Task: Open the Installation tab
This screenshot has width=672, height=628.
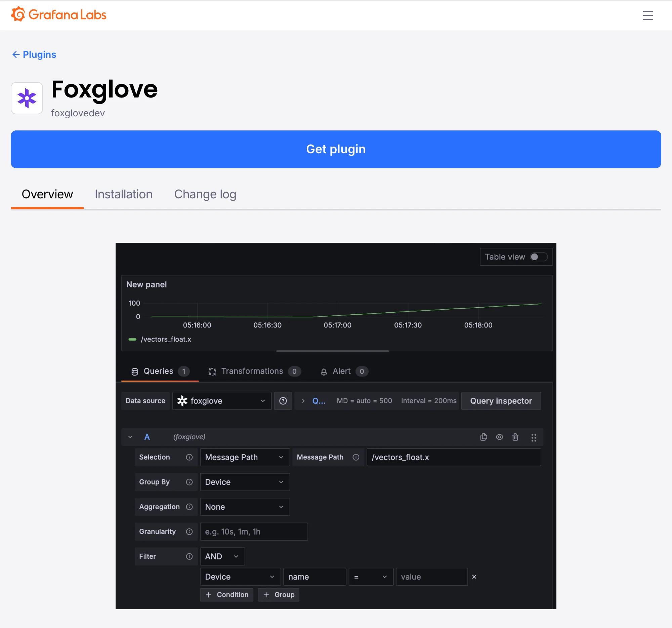Action: coord(123,194)
